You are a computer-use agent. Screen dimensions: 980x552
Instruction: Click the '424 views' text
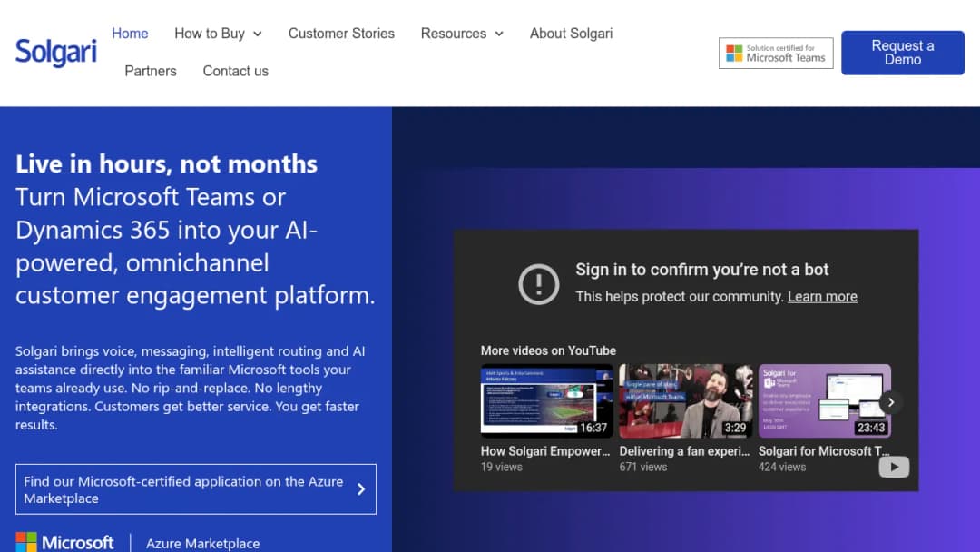pos(782,467)
